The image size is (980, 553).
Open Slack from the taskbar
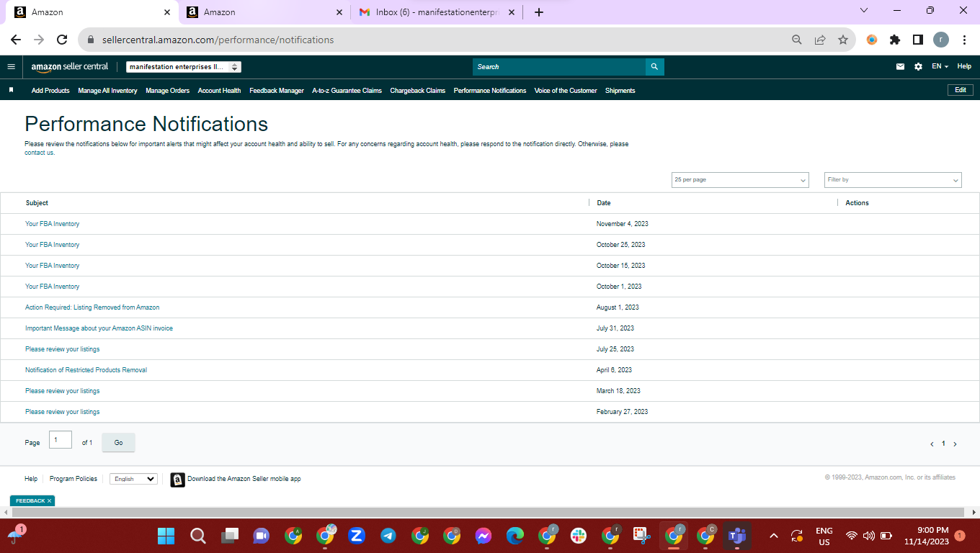[578, 536]
